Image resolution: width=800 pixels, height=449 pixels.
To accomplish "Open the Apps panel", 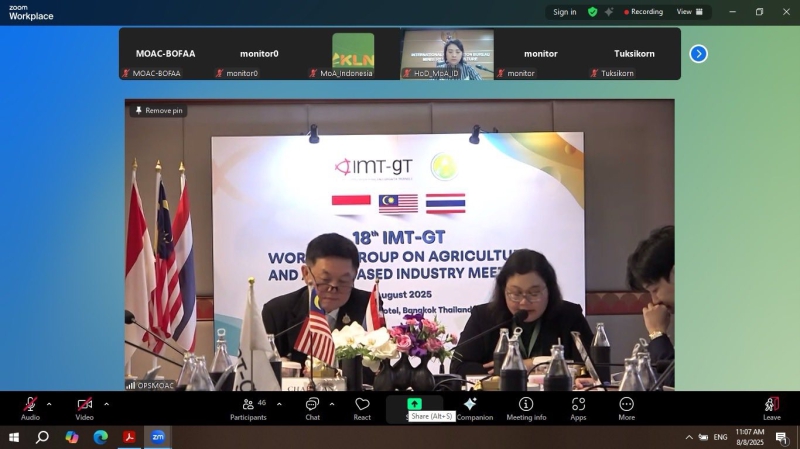I will (x=578, y=408).
